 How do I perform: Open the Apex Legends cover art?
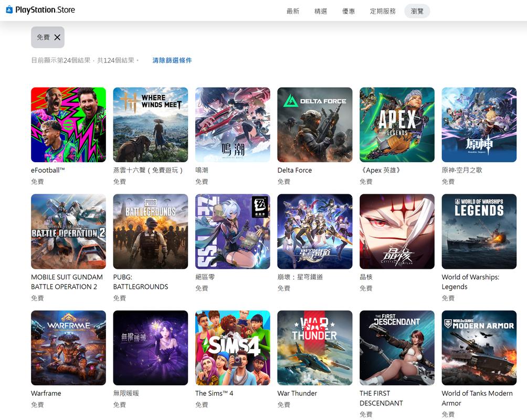click(x=397, y=125)
